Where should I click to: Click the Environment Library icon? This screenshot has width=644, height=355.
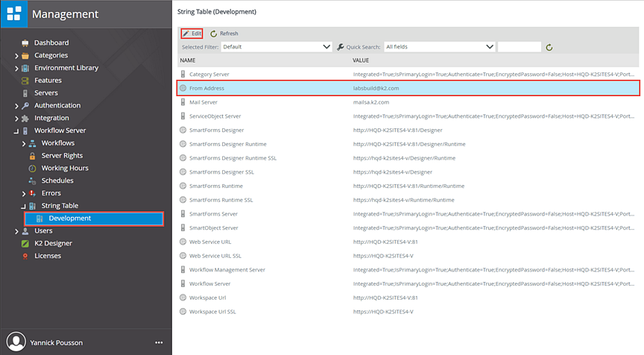pos(25,68)
